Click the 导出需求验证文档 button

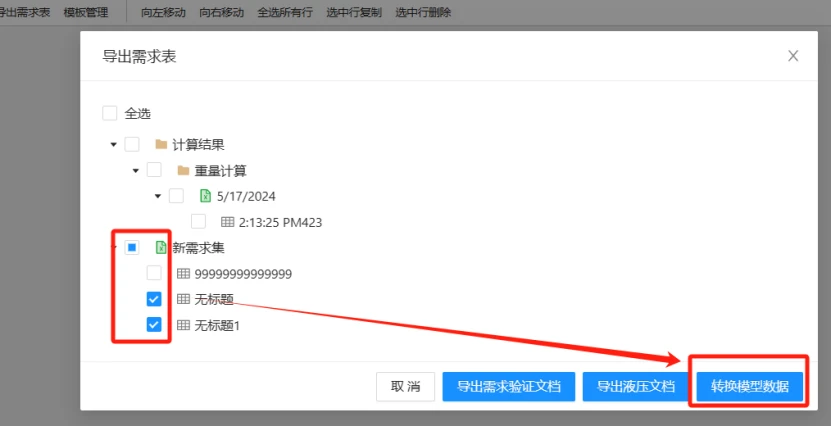click(509, 386)
